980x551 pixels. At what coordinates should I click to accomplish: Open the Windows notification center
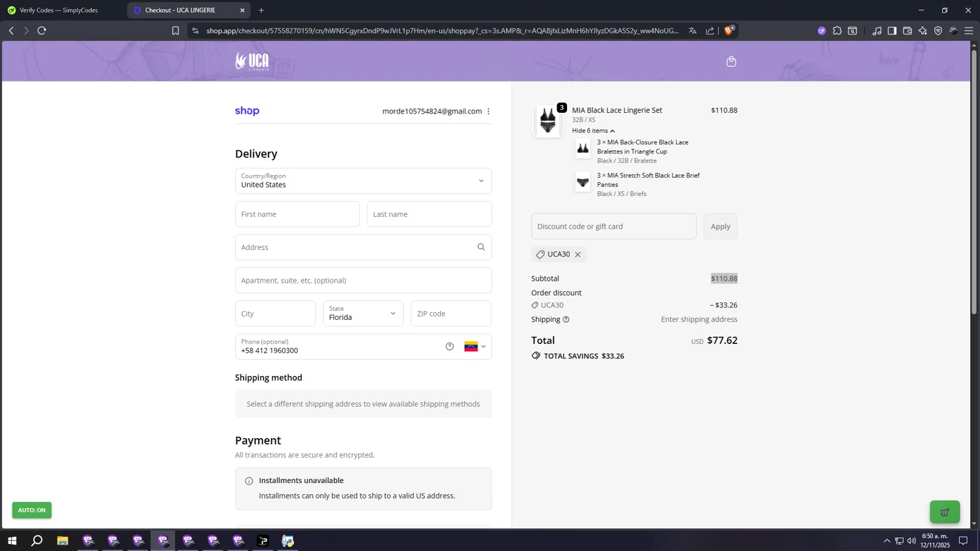(x=963, y=541)
